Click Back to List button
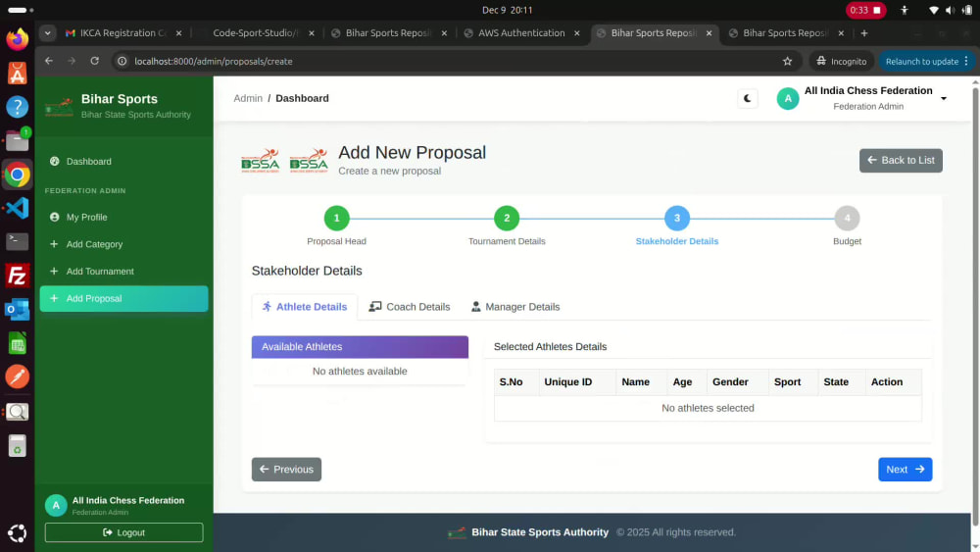The width and height of the screenshot is (980, 552). point(901,161)
